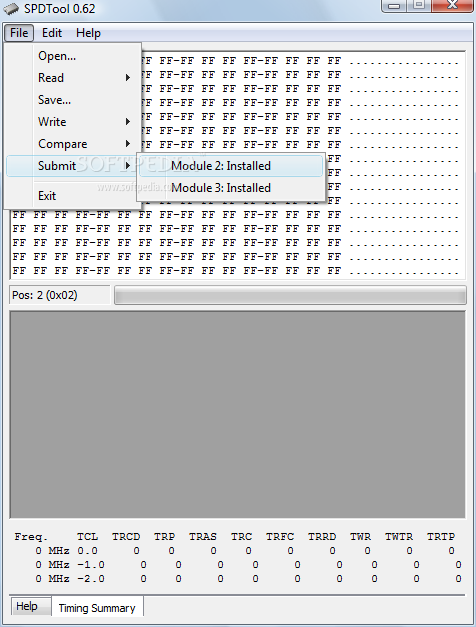Click the TCL value 0.0
The image size is (476, 627).
click(87, 551)
